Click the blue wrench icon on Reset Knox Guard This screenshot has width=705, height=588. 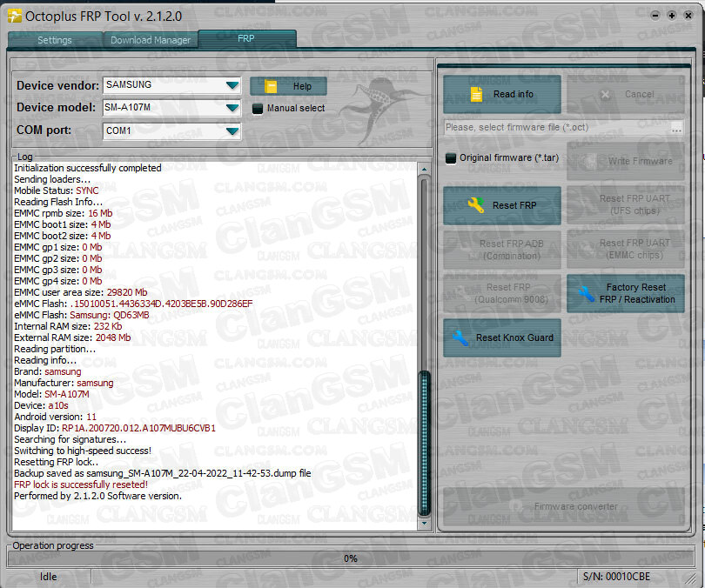tap(460, 337)
